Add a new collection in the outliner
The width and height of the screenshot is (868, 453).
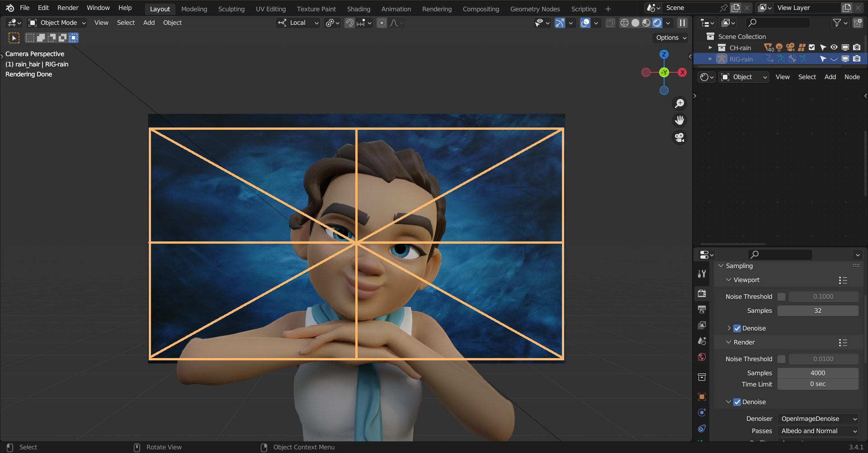coord(858,23)
